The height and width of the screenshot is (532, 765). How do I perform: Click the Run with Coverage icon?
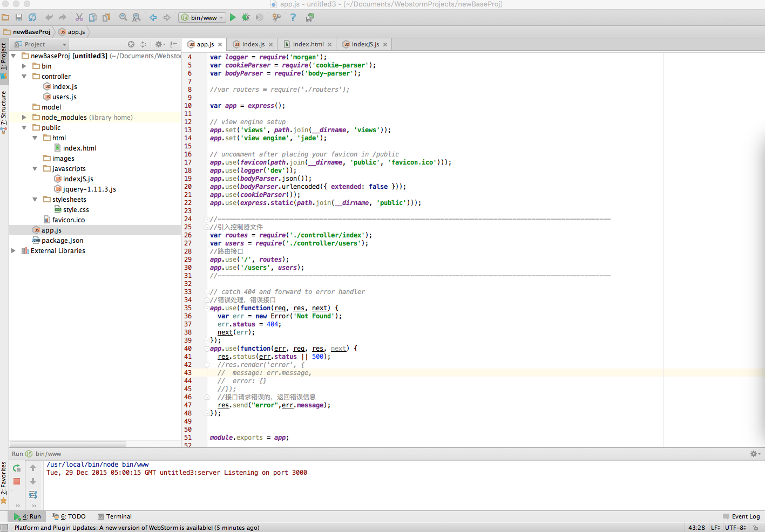click(260, 17)
